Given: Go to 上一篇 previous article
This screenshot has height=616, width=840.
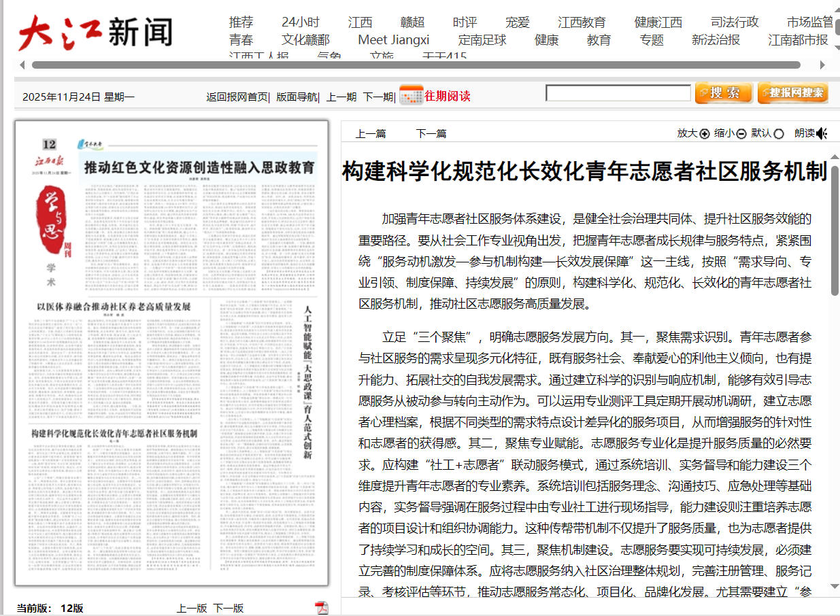Looking at the screenshot, I should pyautogui.click(x=371, y=133).
